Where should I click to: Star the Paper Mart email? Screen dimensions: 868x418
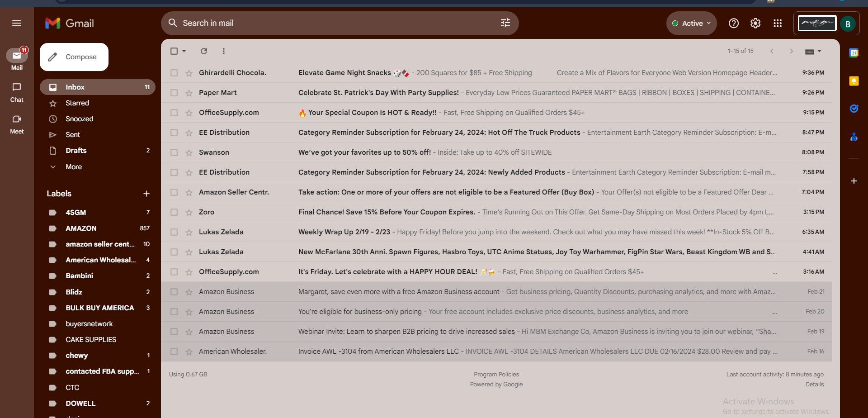tap(189, 93)
